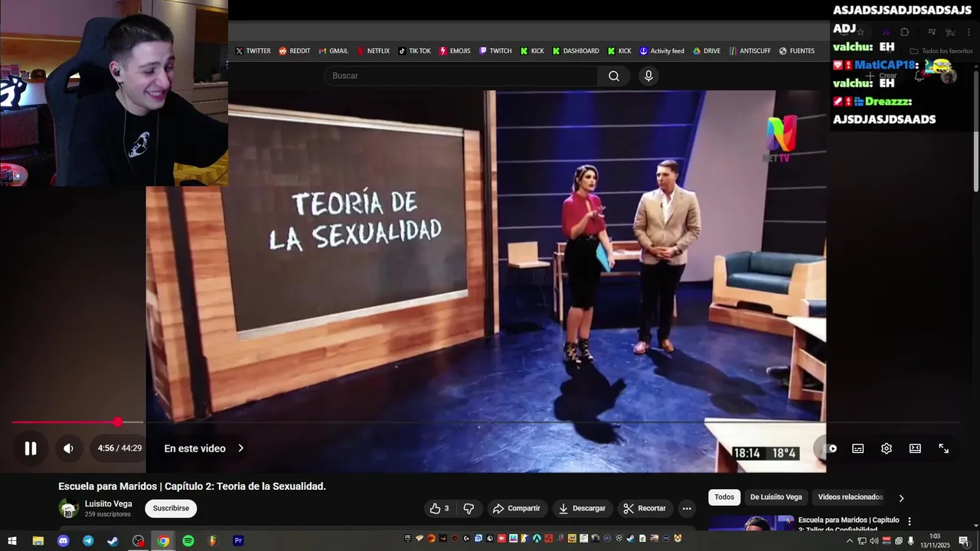The image size is (980, 551).
Task: Click the Descargar download button
Action: click(x=582, y=508)
